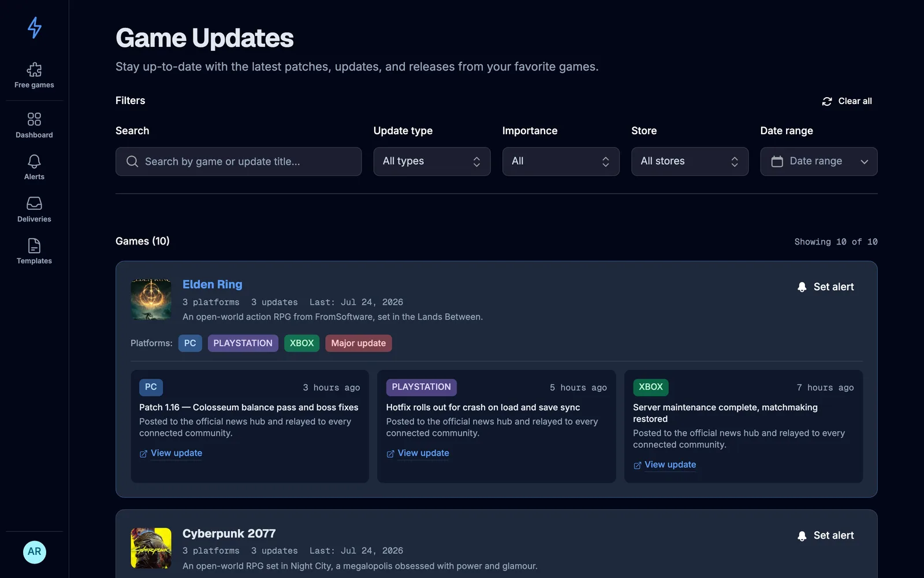This screenshot has width=924, height=578.
Task: Open Deliveries inbox in sidebar
Action: [x=34, y=209]
